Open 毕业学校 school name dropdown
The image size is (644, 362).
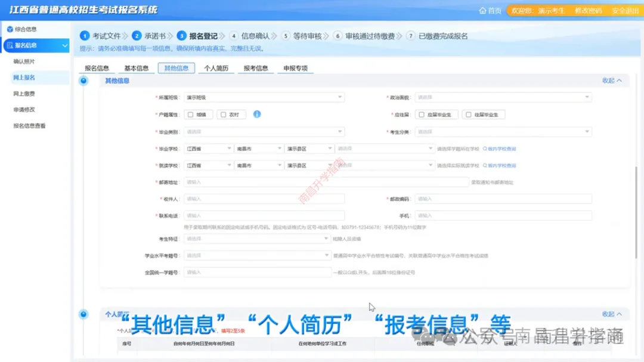click(x=385, y=148)
